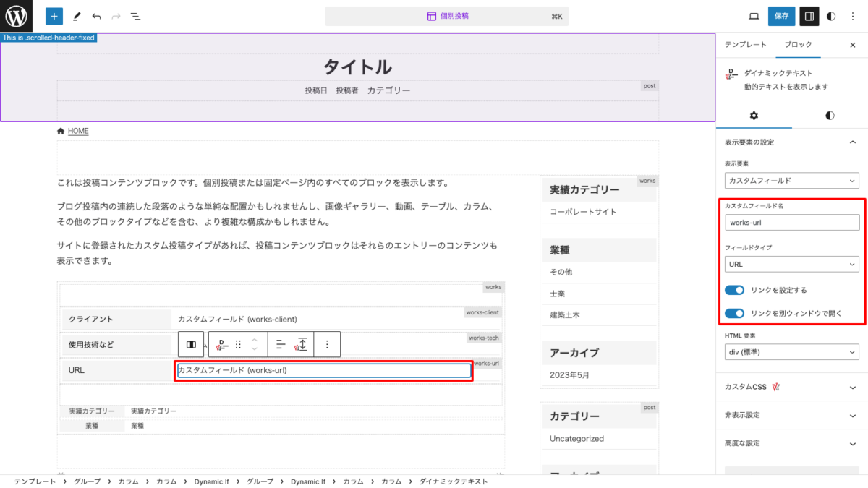868x488 pixels.
Task: Click the 投稿者 meta text
Action: (x=346, y=90)
